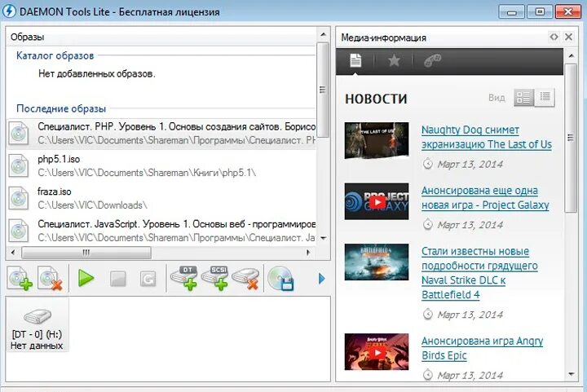
Task: Click the Последние образы section header
Action: tap(61, 108)
